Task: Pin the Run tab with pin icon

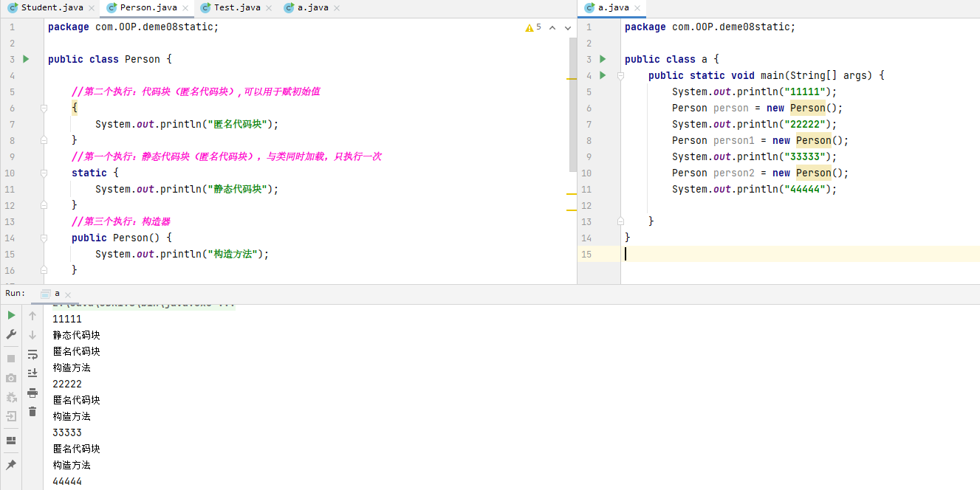Action: pyautogui.click(x=11, y=465)
